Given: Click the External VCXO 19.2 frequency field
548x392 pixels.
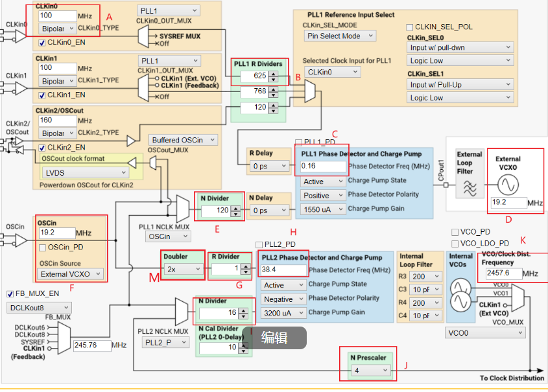Looking at the screenshot, I should (x=508, y=202).
